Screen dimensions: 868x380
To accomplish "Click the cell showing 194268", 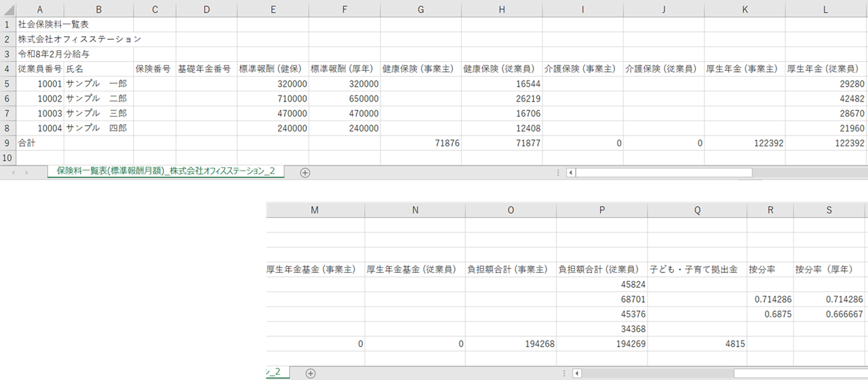I will pyautogui.click(x=511, y=343).
